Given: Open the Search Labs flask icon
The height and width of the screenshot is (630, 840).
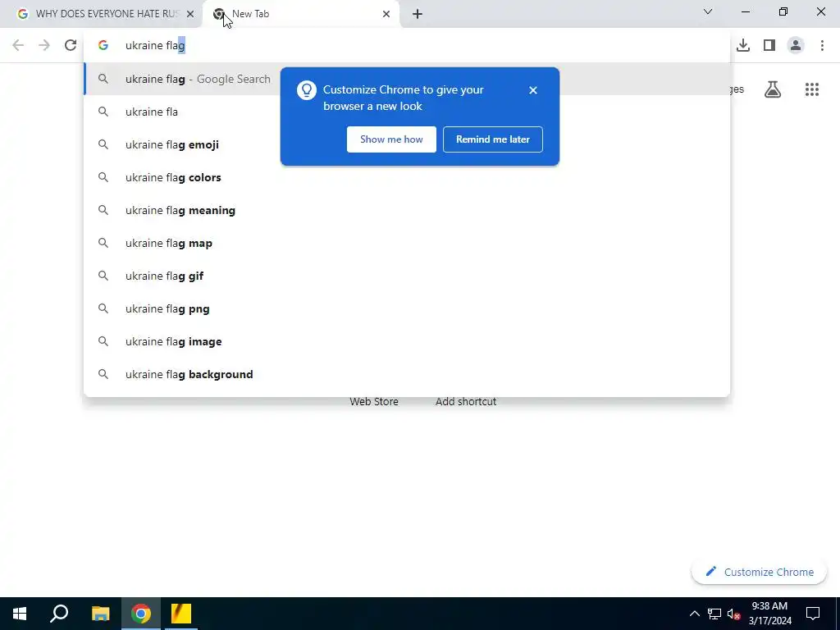Looking at the screenshot, I should 773,89.
